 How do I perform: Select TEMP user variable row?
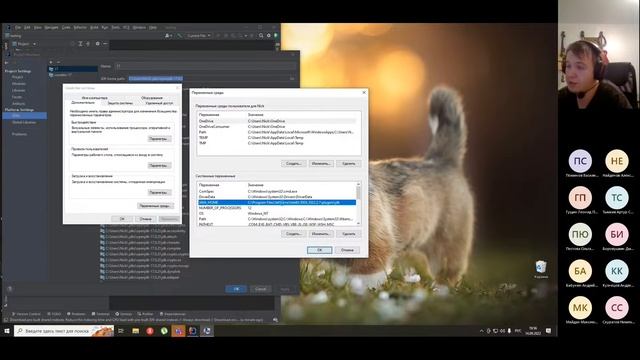[277, 138]
